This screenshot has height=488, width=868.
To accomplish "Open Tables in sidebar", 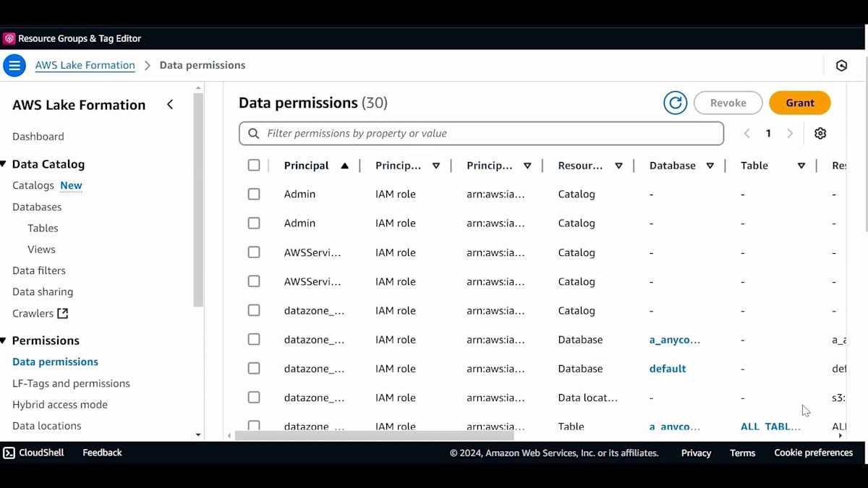I will (43, 228).
